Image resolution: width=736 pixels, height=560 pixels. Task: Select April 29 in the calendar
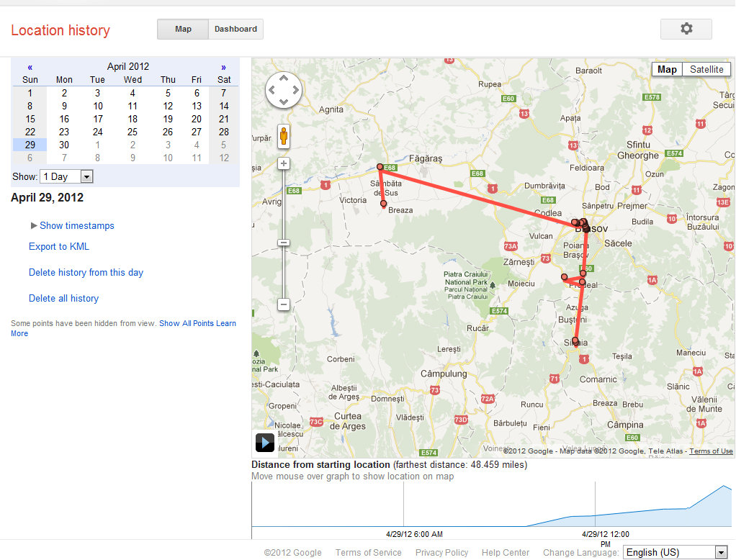click(x=30, y=145)
